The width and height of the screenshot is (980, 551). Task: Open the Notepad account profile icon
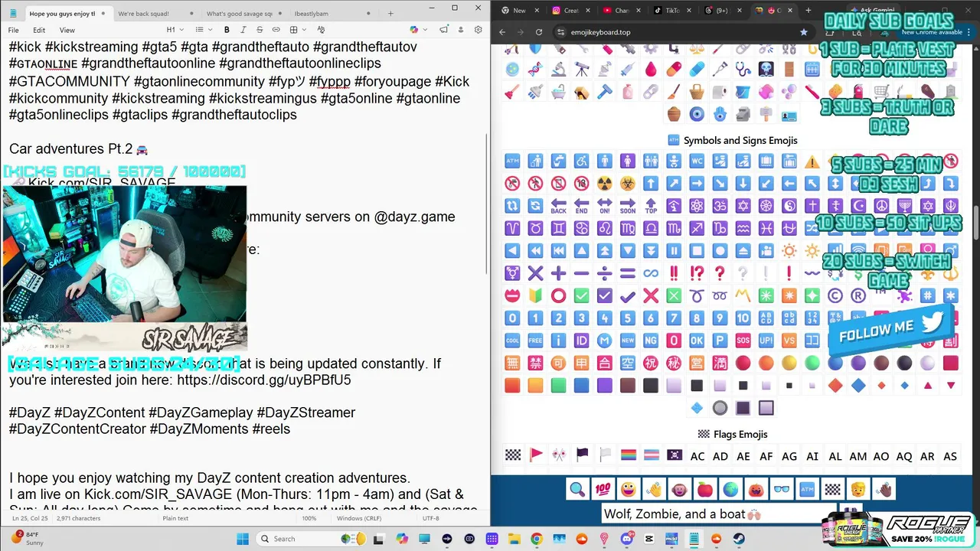coord(461,30)
